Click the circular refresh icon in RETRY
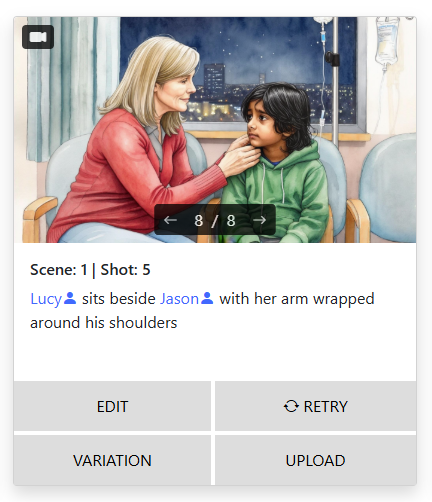This screenshot has width=432, height=502. 291,406
